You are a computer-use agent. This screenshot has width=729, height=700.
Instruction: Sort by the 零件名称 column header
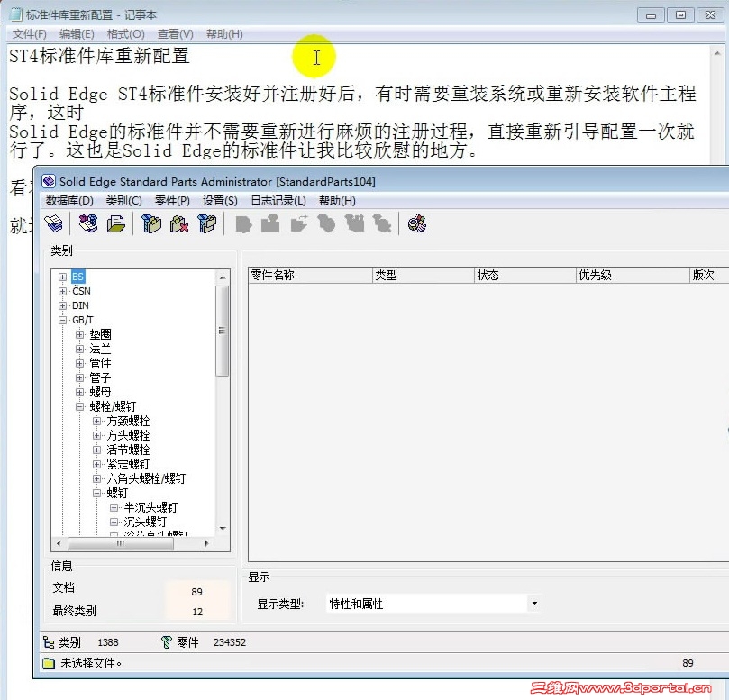311,275
